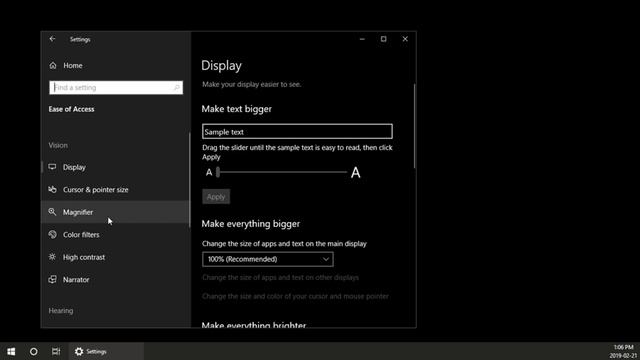640x360 pixels.
Task: Close the Settings window
Action: tap(405, 39)
